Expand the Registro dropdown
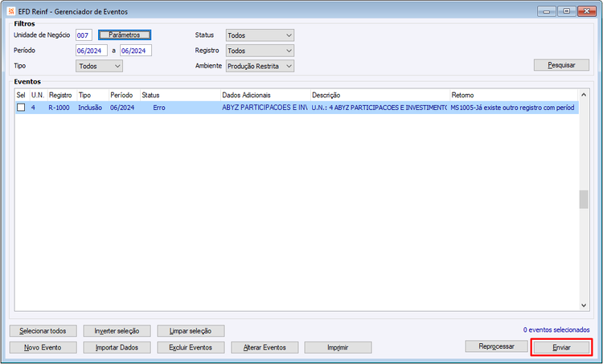Image resolution: width=603 pixels, height=364 pixels. tap(260, 51)
